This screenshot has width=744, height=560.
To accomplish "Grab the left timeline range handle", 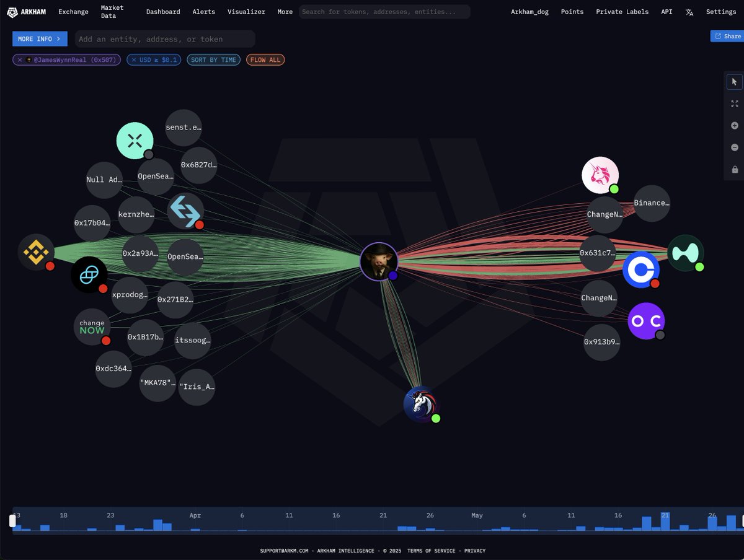I will [12, 521].
